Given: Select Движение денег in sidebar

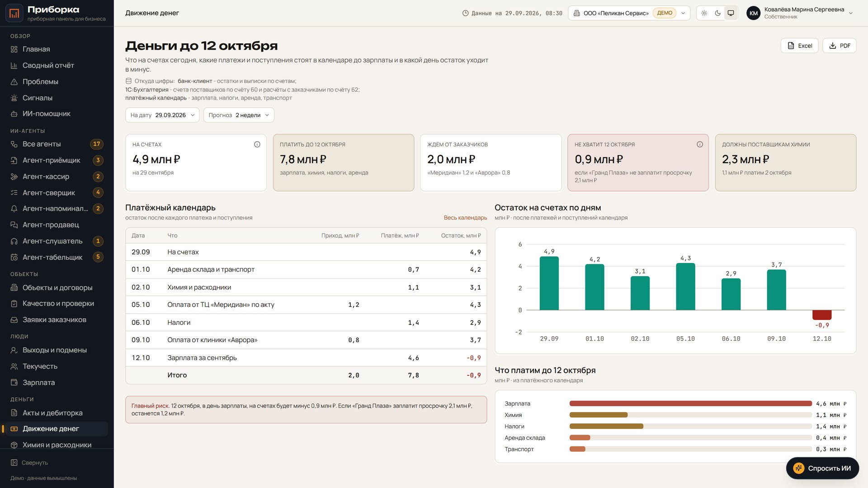Looking at the screenshot, I should (57, 429).
